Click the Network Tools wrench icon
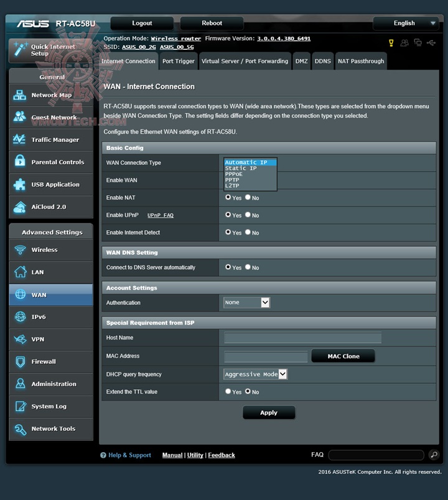 (21, 429)
